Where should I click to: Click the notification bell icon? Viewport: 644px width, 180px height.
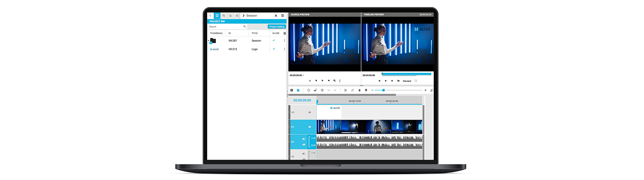point(276,16)
